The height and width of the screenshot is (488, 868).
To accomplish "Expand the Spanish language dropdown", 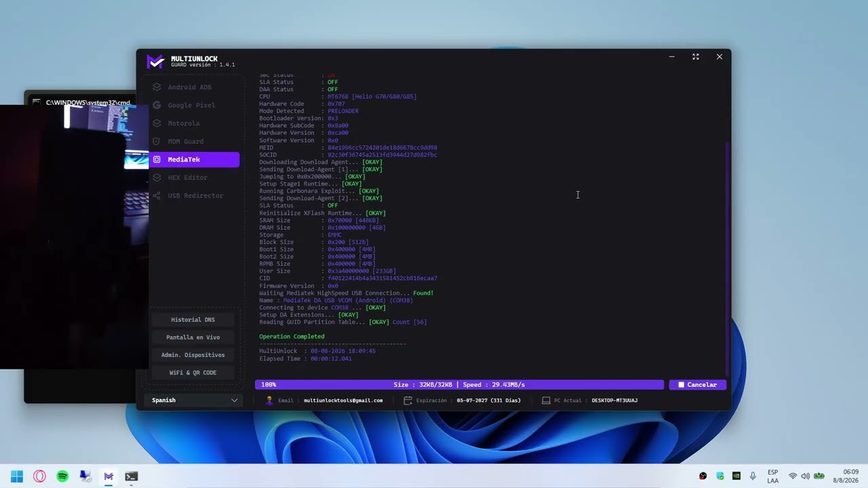I will [x=193, y=401].
